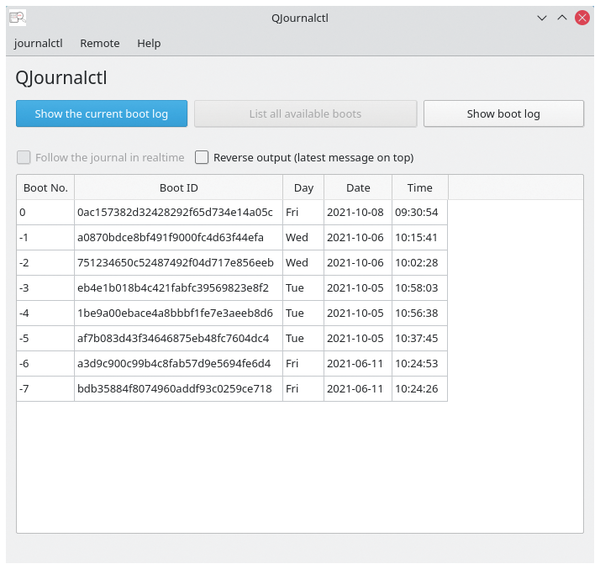600x569 pixels.
Task: Select boot ID eb4e1b018b4c421fabfc39569823e8f2
Action: [179, 288]
